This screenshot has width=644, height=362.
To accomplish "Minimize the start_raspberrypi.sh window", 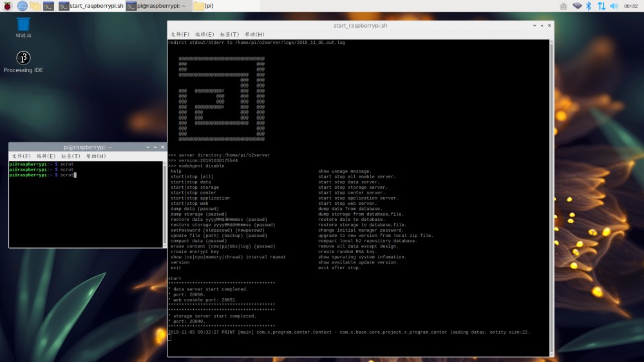I will click(535, 26).
